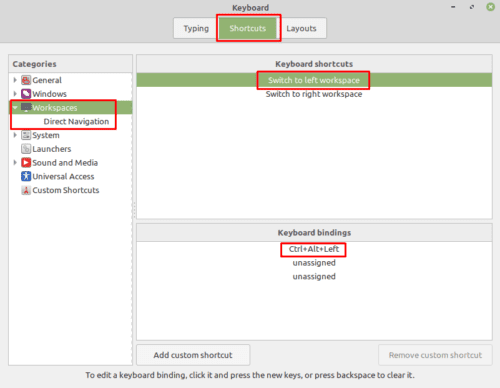The height and width of the screenshot is (388, 500).
Task: Collapse the Workspaces category arrow
Action: click(15, 108)
